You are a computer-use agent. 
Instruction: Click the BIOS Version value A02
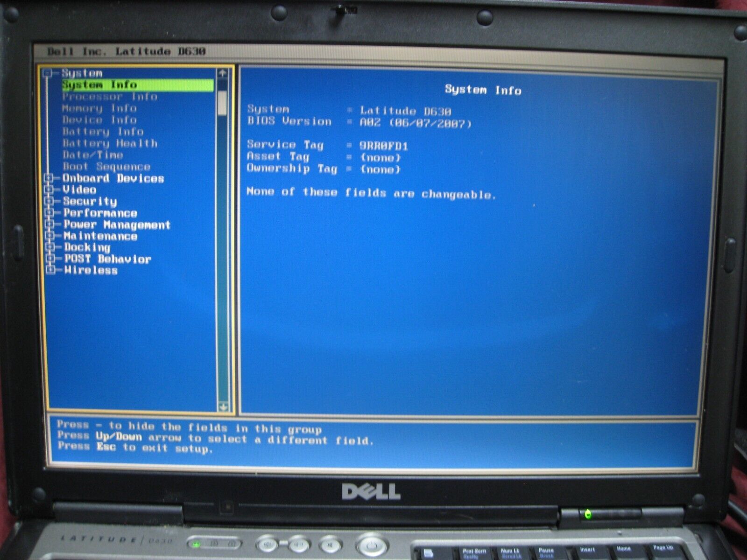(x=370, y=123)
